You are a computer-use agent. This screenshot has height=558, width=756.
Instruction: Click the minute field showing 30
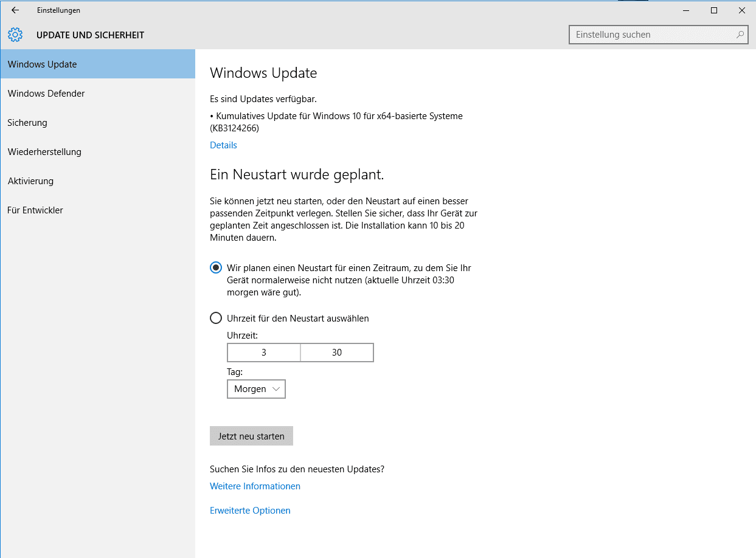tap(337, 353)
